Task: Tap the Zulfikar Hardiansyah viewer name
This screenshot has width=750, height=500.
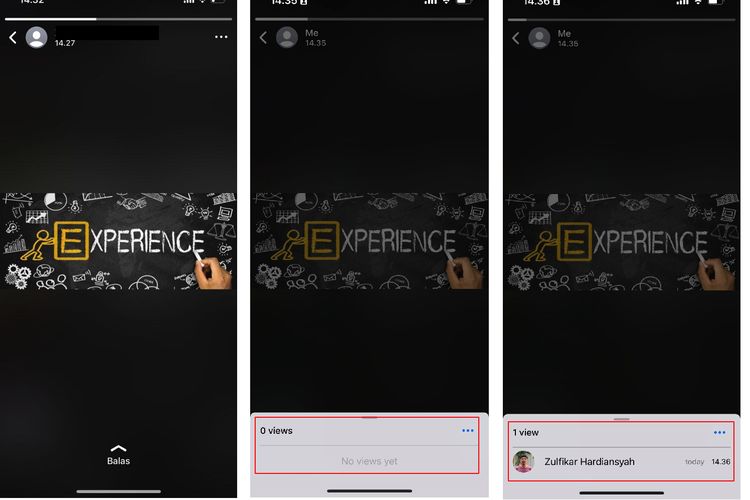Action: coord(589,462)
